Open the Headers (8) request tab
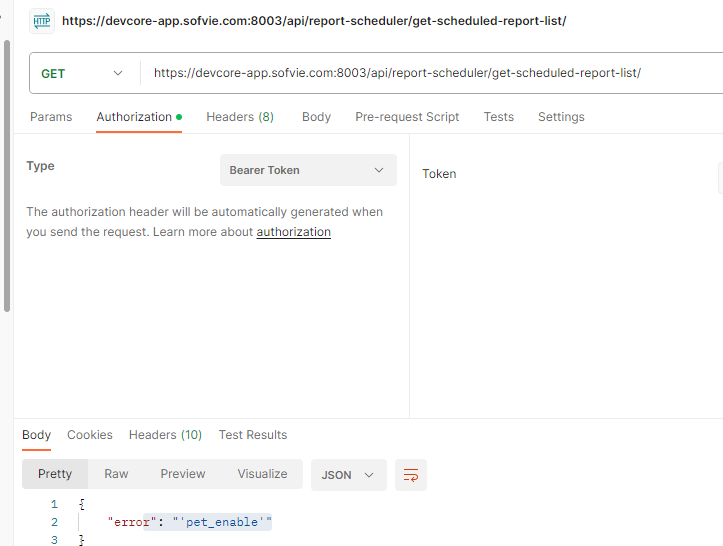Screen dimensions: 723x546 [x=240, y=117]
